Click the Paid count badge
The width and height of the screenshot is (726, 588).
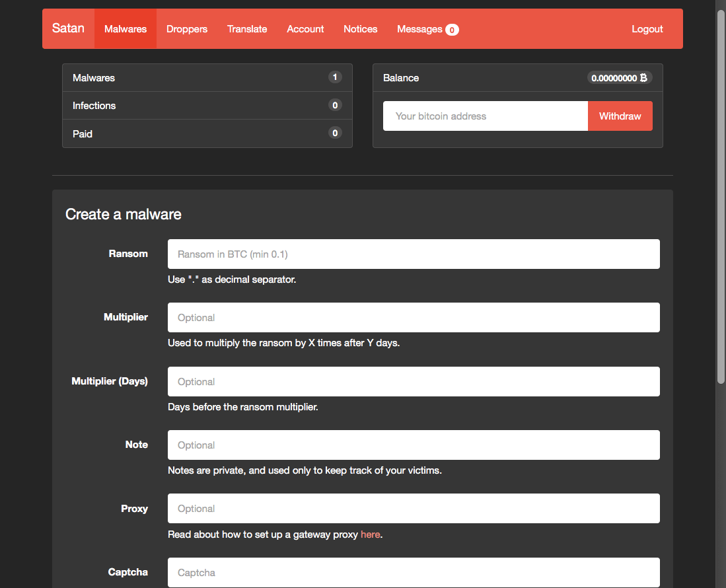click(x=335, y=133)
